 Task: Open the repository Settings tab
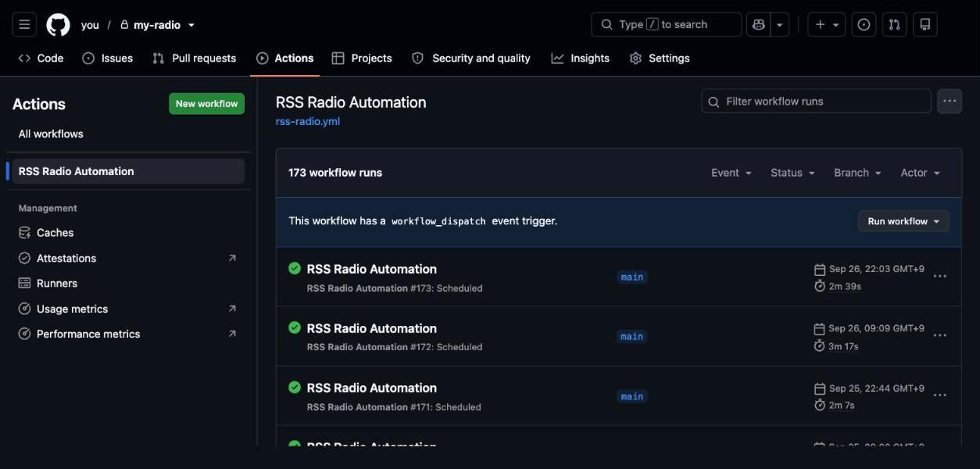pyautogui.click(x=660, y=58)
